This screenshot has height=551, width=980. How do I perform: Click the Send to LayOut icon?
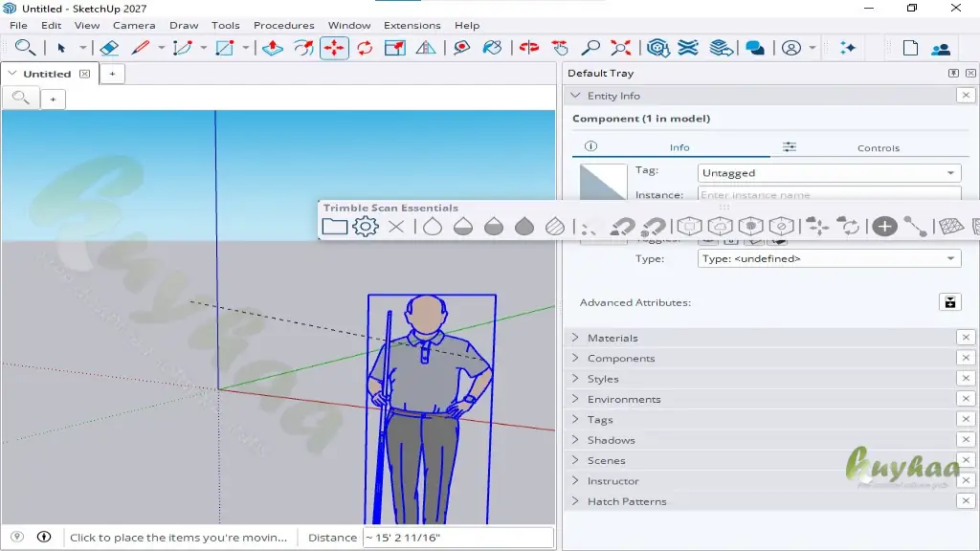721,48
